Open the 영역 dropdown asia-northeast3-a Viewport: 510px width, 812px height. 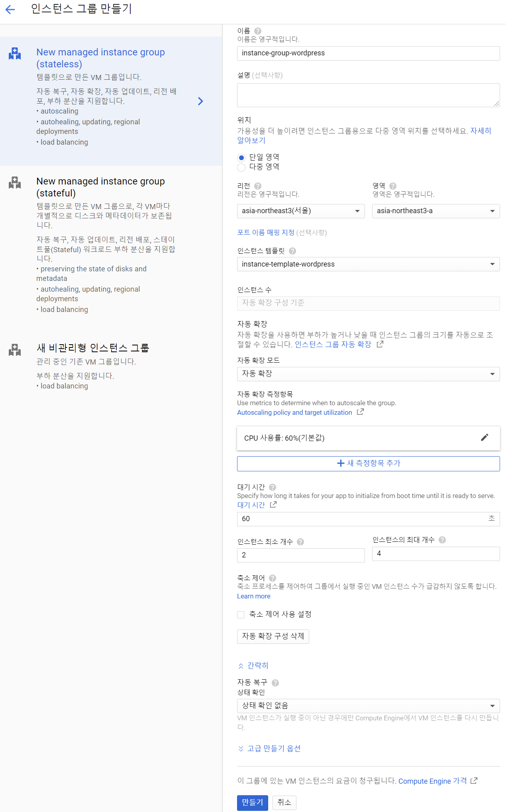(x=436, y=211)
